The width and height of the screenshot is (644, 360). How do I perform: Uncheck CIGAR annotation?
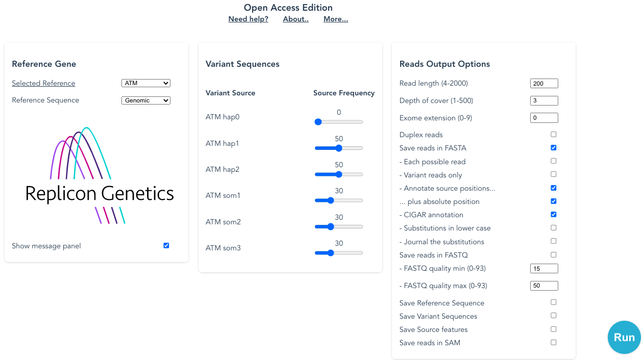coord(553,214)
